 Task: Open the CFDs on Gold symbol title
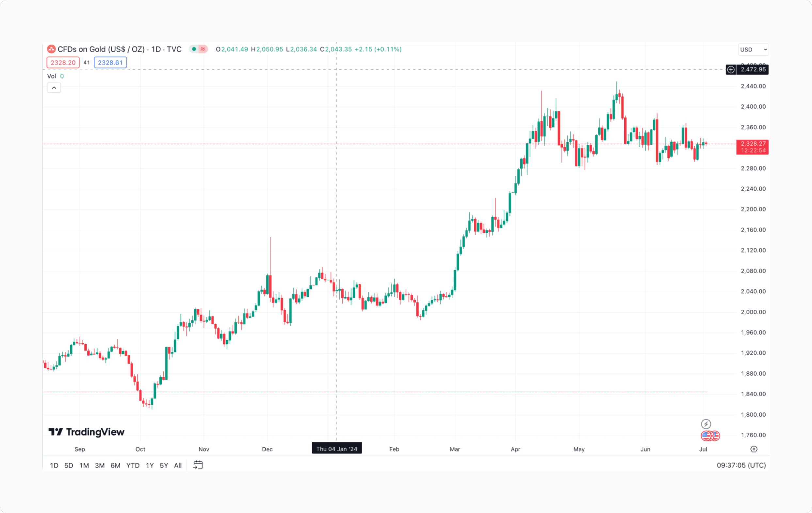[x=119, y=49]
